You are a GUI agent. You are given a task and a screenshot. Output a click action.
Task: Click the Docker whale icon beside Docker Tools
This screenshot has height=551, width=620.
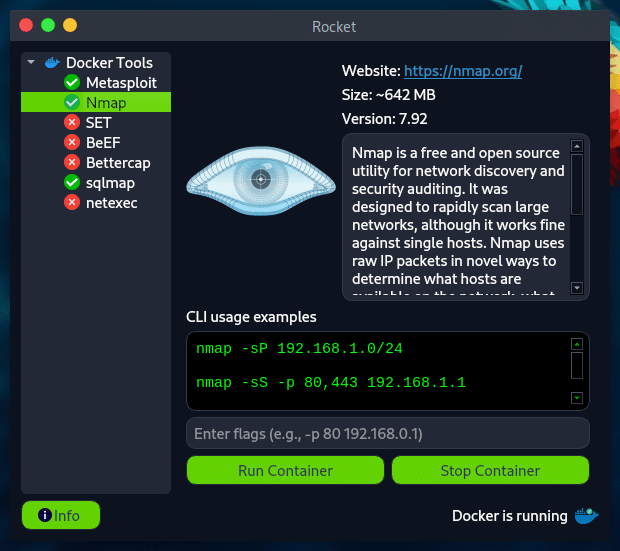point(52,62)
